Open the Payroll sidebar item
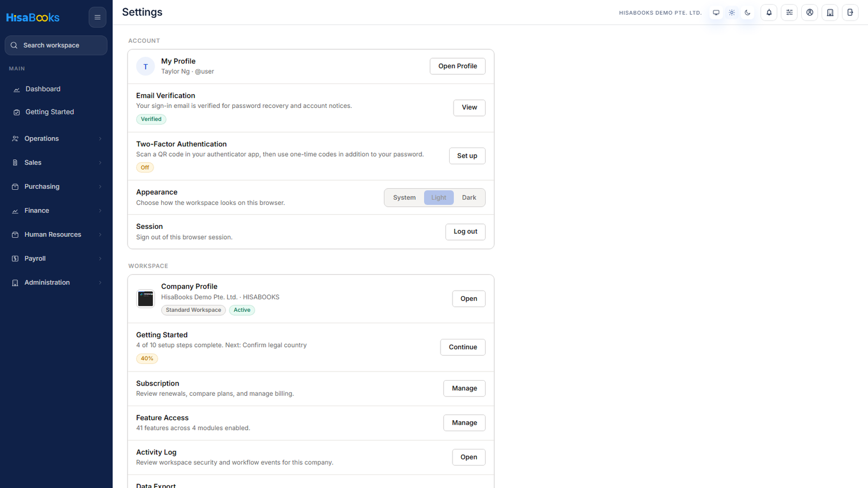This screenshot has height=488, width=868. pos(56,259)
